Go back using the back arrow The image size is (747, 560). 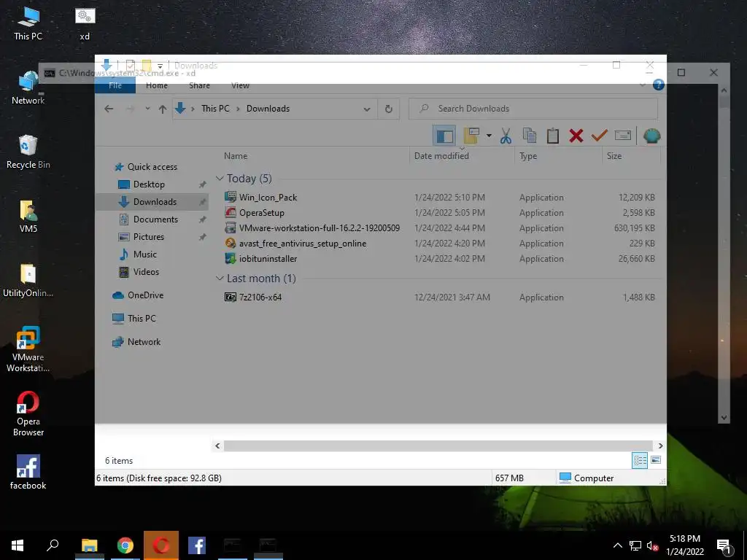(109, 109)
